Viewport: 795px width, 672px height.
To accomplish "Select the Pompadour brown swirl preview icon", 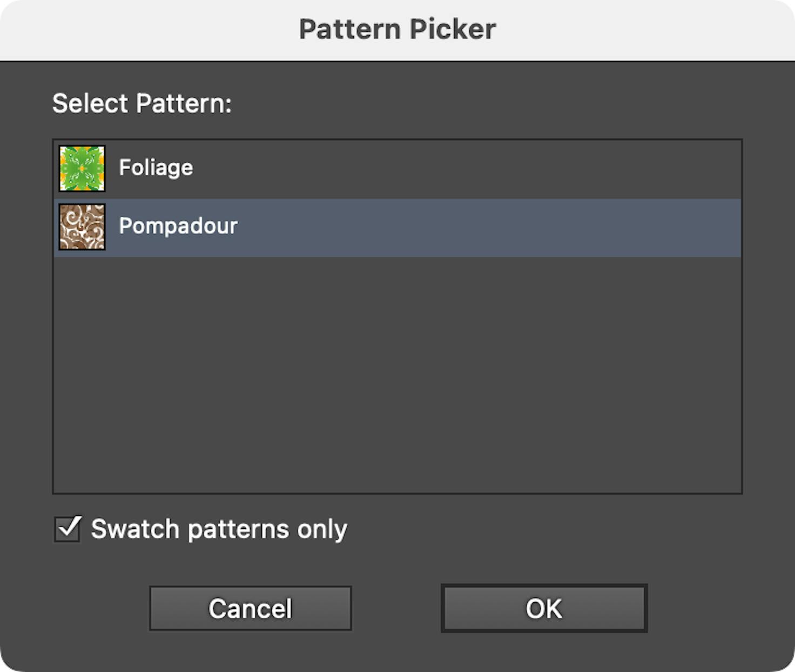I will 82,226.
